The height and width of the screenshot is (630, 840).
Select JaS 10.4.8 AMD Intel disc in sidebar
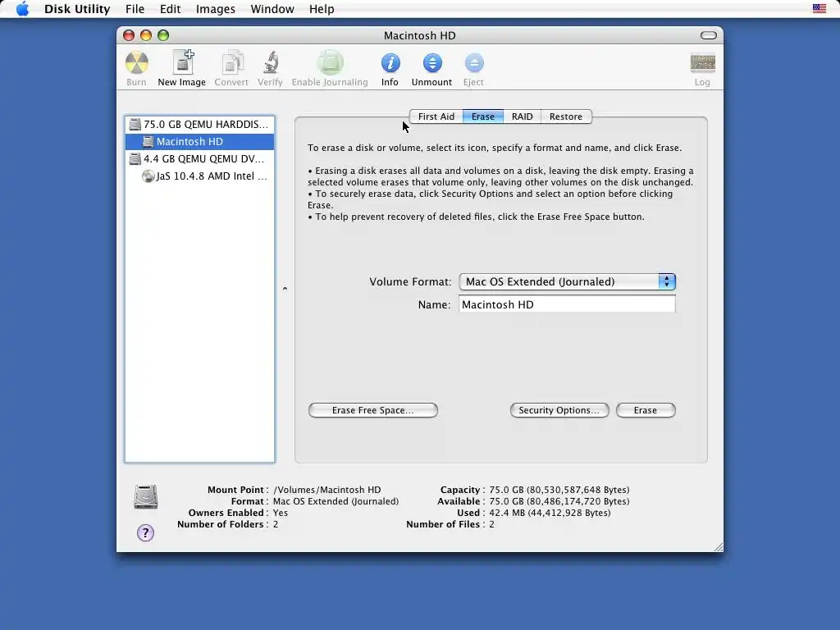199,176
